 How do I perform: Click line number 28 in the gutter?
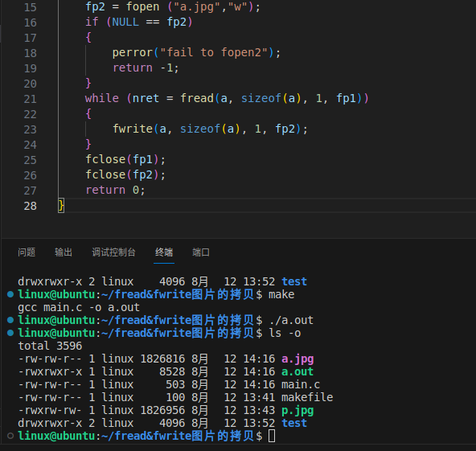[x=30, y=206]
